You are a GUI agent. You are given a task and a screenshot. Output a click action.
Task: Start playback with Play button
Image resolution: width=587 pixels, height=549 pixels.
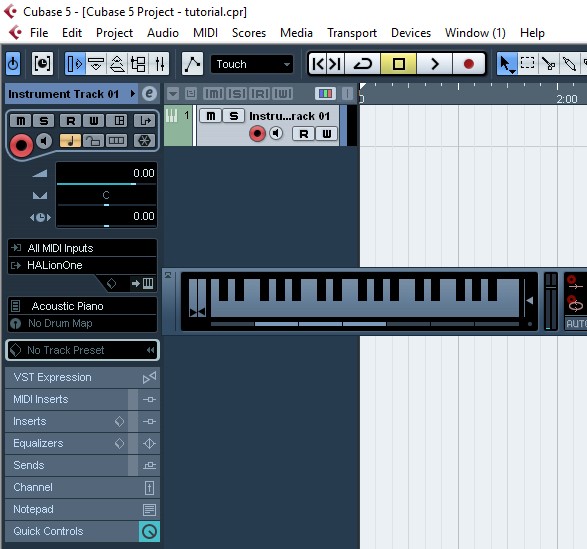pos(435,64)
